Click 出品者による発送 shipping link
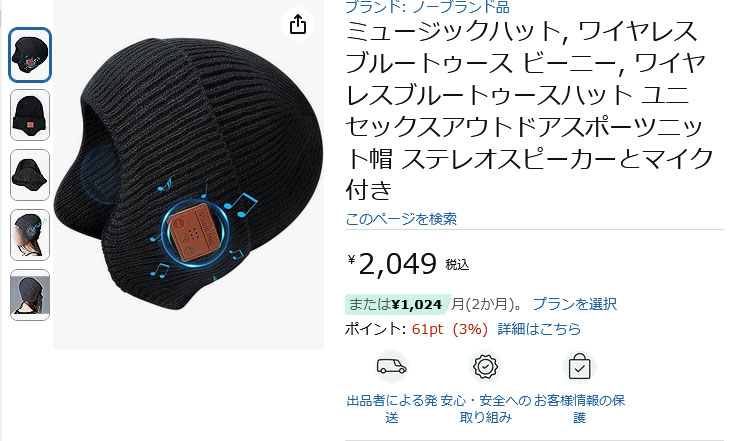This screenshot has width=732, height=441. pos(392,408)
